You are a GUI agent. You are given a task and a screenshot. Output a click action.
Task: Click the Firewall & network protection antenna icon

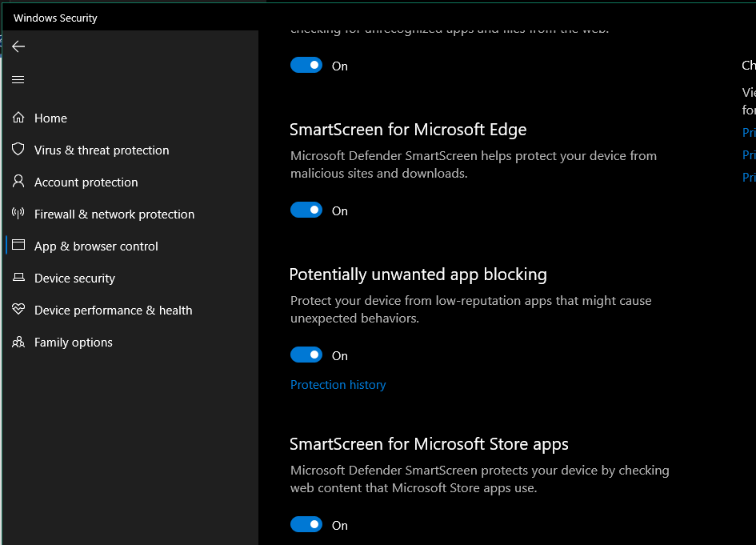click(18, 214)
